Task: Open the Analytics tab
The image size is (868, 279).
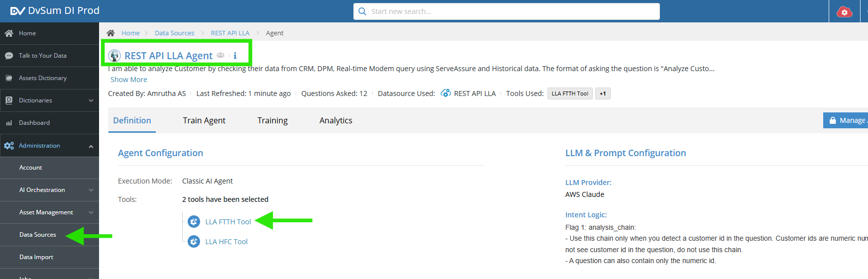Action: [336, 120]
